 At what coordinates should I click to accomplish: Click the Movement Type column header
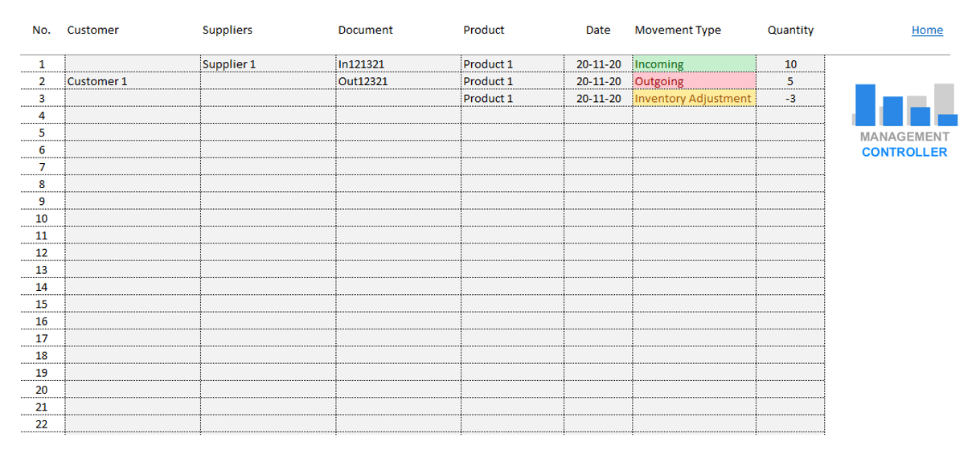point(678,31)
